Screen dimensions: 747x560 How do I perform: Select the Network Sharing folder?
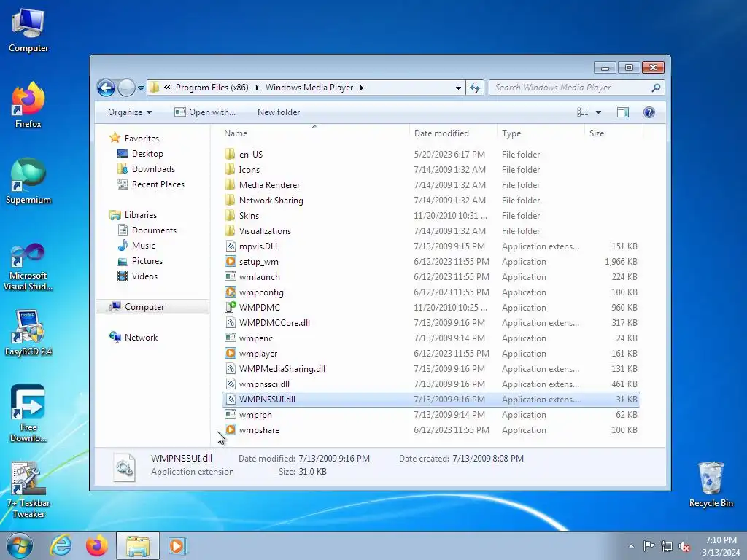(x=430, y=201)
